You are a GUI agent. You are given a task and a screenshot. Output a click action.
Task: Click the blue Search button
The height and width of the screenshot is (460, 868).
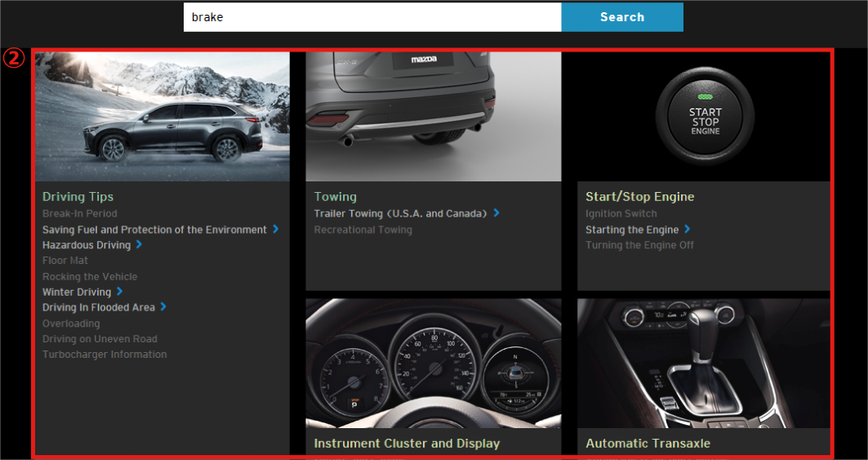click(621, 17)
